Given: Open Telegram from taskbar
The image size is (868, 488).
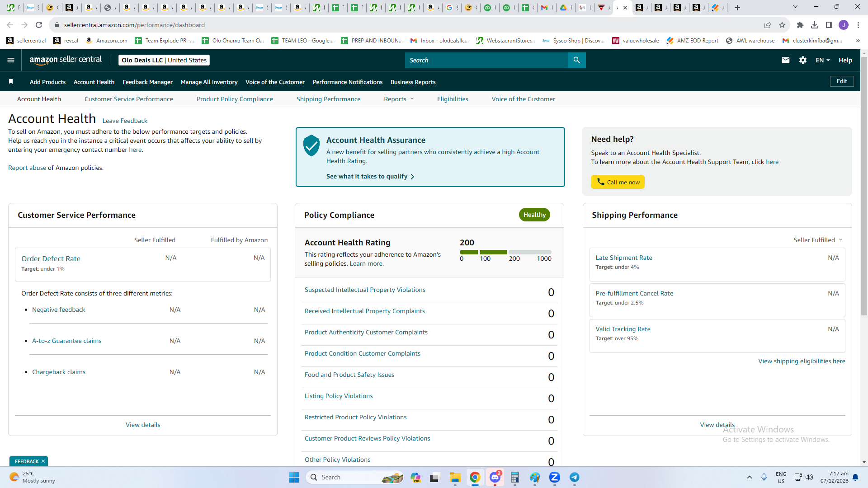Looking at the screenshot, I should click(575, 477).
